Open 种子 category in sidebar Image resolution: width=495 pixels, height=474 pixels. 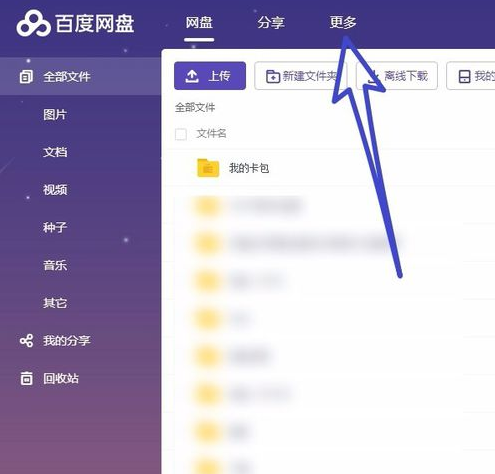point(55,228)
